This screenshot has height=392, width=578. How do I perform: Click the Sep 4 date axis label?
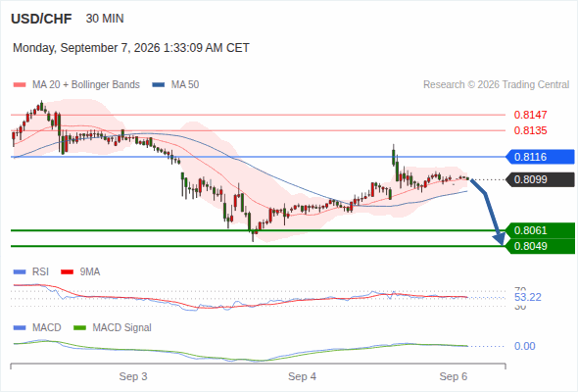point(303,376)
